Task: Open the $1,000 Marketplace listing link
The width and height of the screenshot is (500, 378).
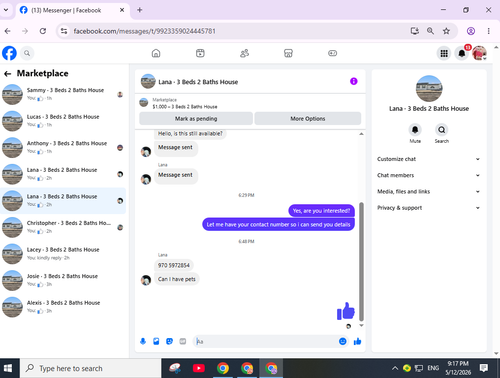Action: tap(185, 107)
